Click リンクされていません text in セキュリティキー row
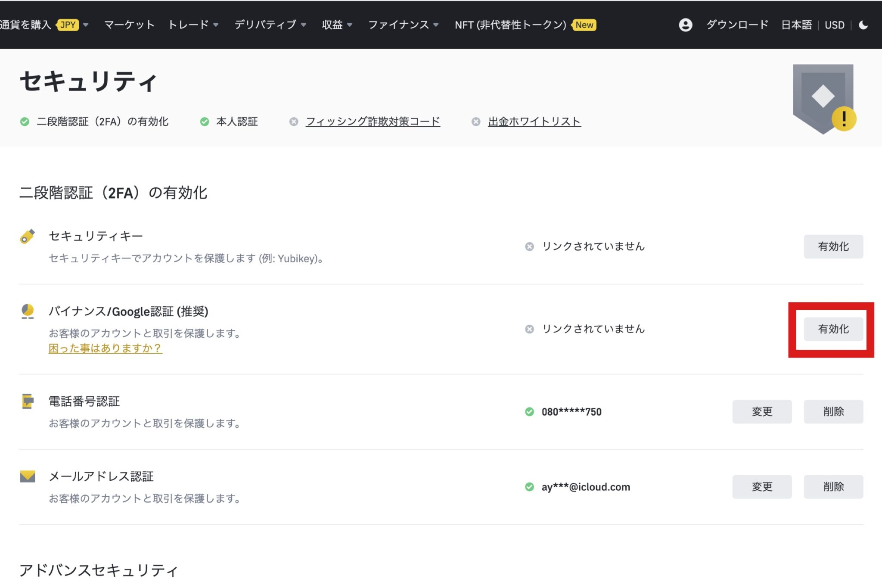The image size is (882, 588). tap(593, 246)
